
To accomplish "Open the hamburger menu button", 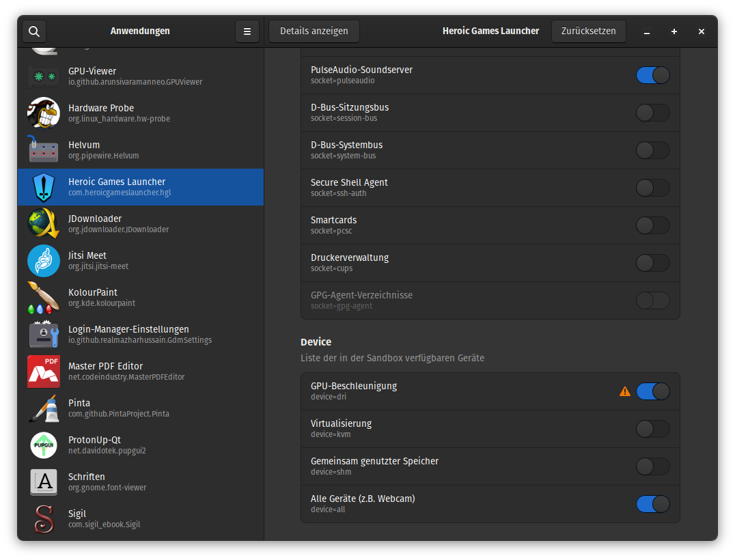I will [247, 31].
